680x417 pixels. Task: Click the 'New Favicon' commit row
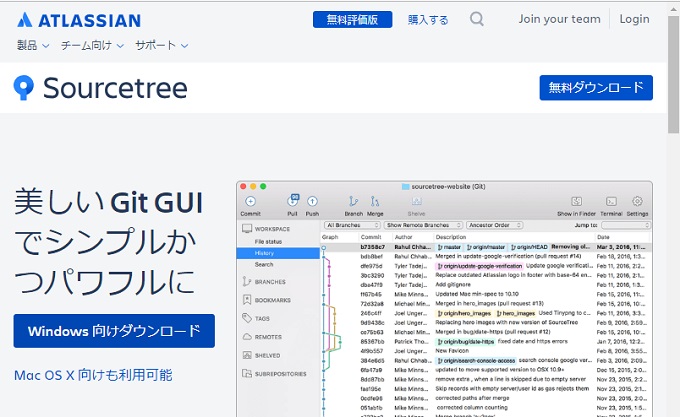pyautogui.click(x=486, y=351)
